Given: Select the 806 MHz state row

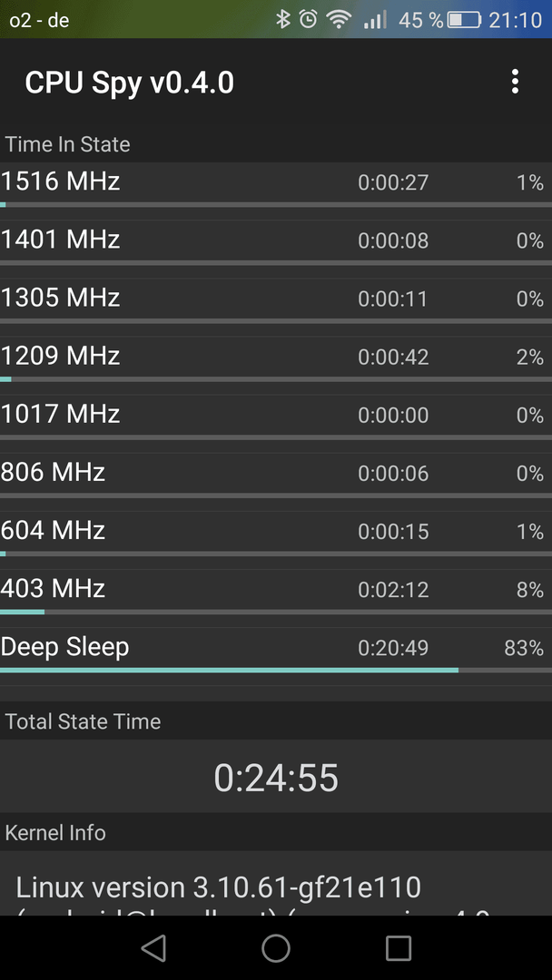Looking at the screenshot, I should point(276,476).
